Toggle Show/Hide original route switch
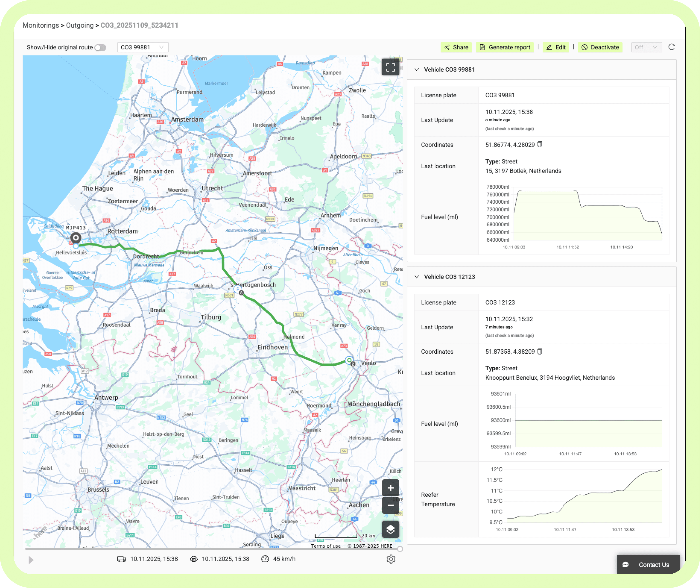Image resolution: width=700 pixels, height=588 pixels. click(100, 48)
